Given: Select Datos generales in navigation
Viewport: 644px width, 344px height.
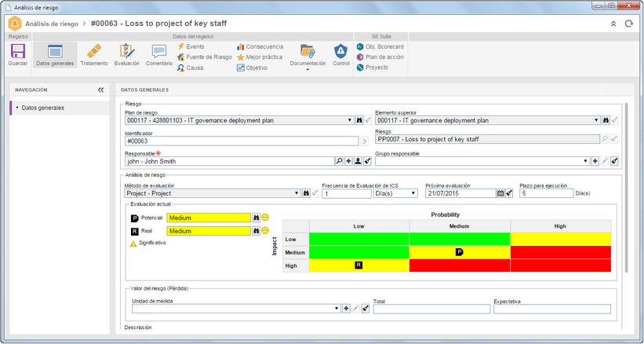Looking at the screenshot, I should [60, 108].
